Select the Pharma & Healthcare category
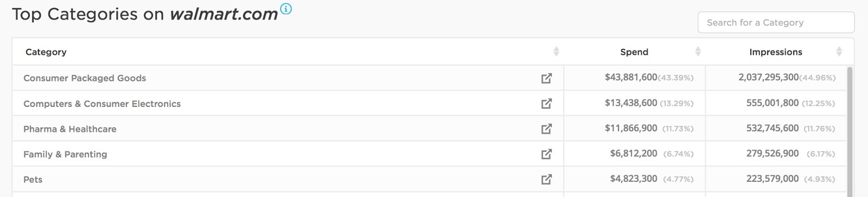 pyautogui.click(x=70, y=129)
